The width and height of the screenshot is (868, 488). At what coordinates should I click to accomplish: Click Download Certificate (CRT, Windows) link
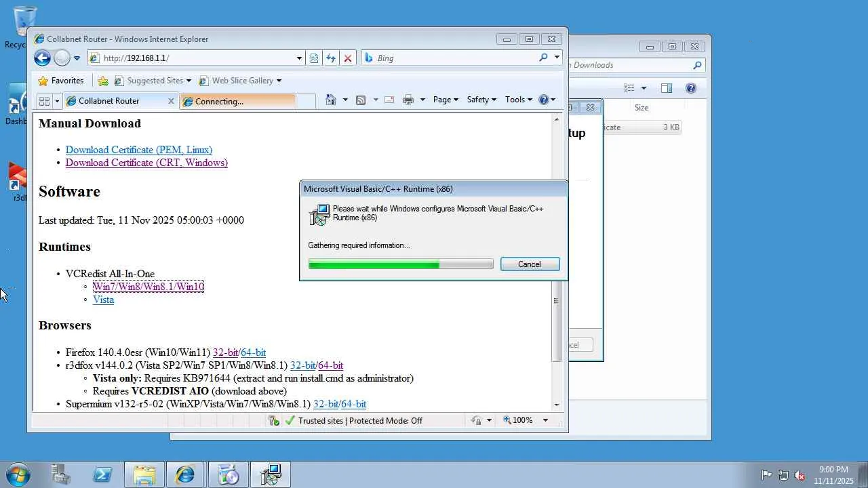coord(146,163)
